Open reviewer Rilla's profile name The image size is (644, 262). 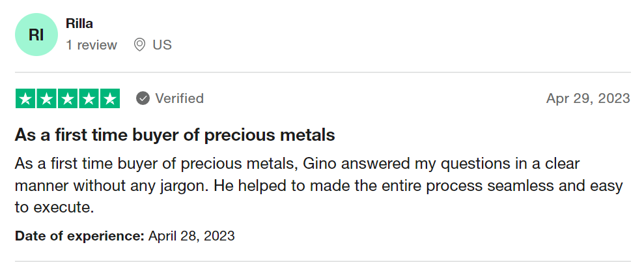[79, 23]
